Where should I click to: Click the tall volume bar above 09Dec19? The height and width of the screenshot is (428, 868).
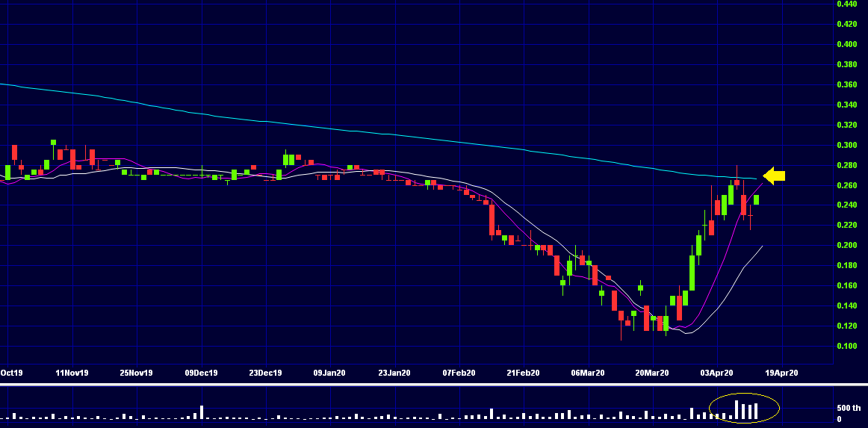202,412
